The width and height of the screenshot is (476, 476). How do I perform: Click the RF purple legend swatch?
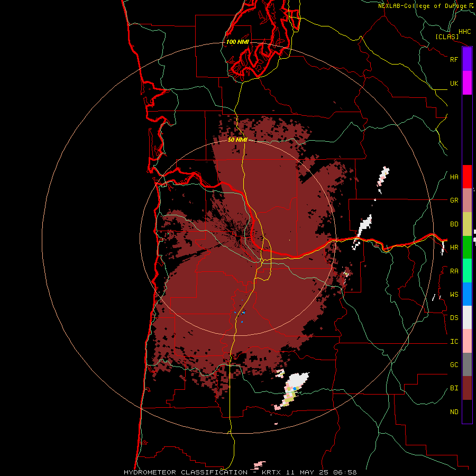467,59
